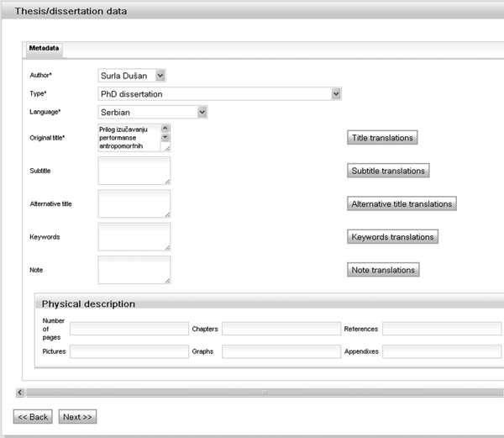Switch to the Metadata tab
This screenshot has width=504, height=438.
coord(42,49)
